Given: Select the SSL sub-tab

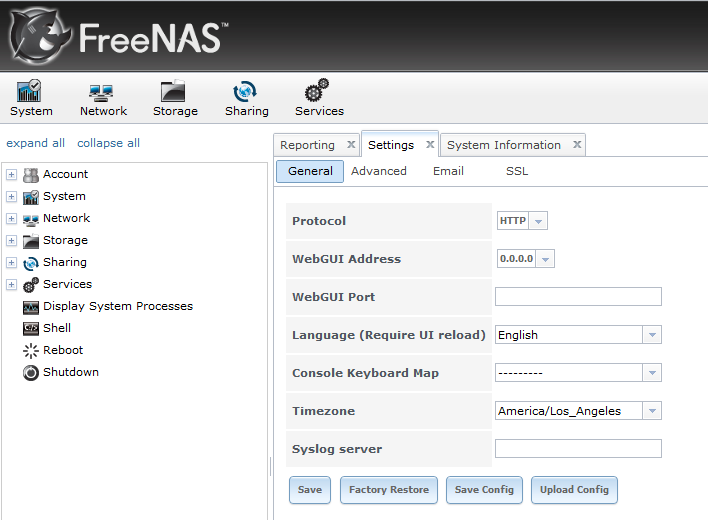Looking at the screenshot, I should [x=517, y=171].
